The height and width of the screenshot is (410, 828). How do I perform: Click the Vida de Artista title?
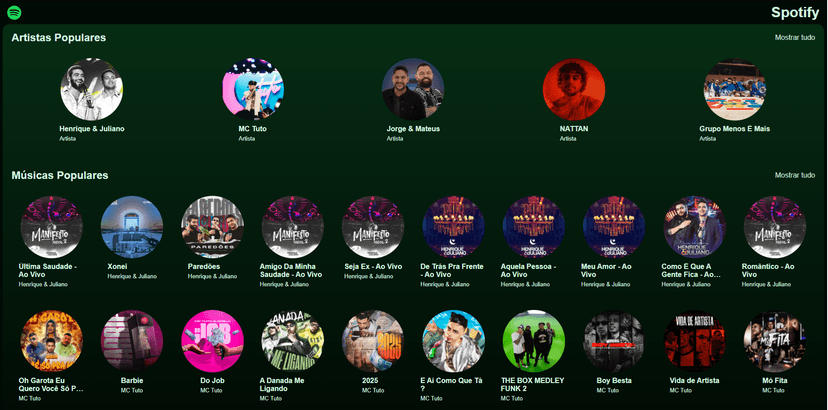pyautogui.click(x=694, y=380)
